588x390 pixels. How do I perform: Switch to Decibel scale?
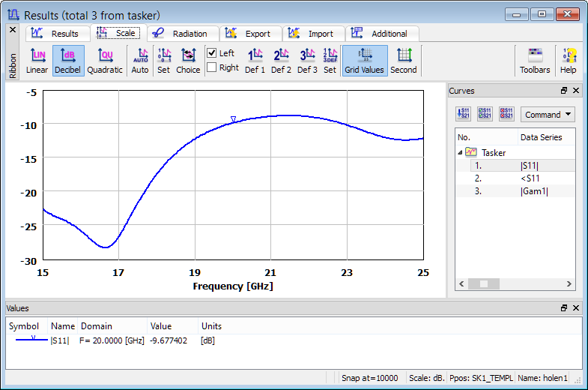tap(68, 61)
